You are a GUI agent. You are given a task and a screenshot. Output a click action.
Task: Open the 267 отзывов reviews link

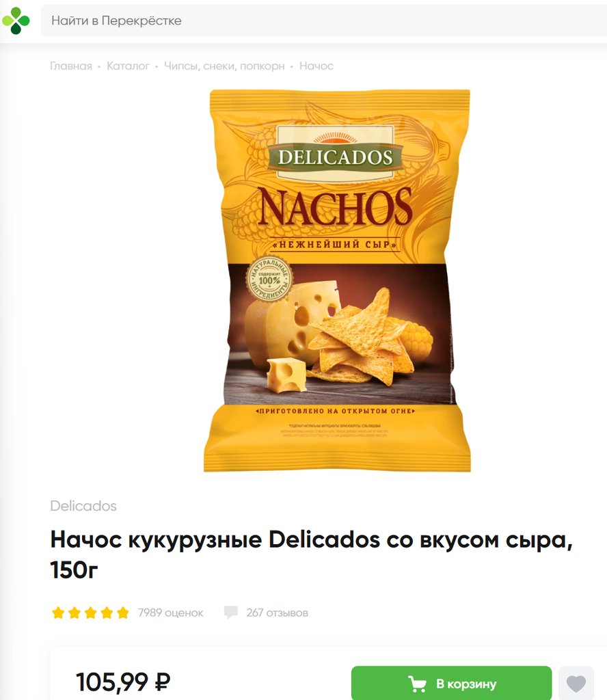click(277, 612)
